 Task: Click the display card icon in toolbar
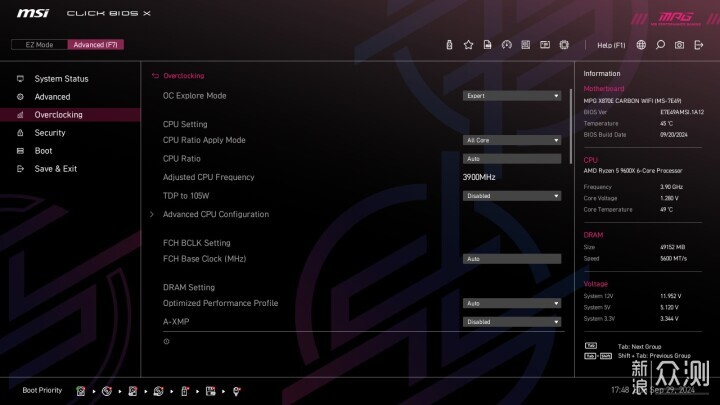[545, 45]
